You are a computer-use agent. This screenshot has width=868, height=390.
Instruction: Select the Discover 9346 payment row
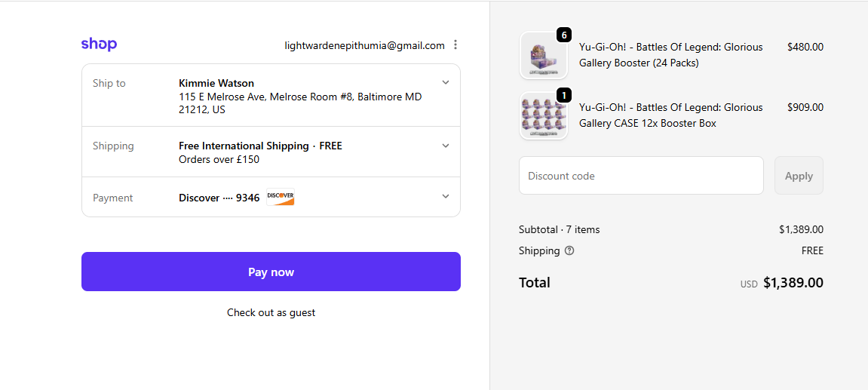[x=271, y=197]
